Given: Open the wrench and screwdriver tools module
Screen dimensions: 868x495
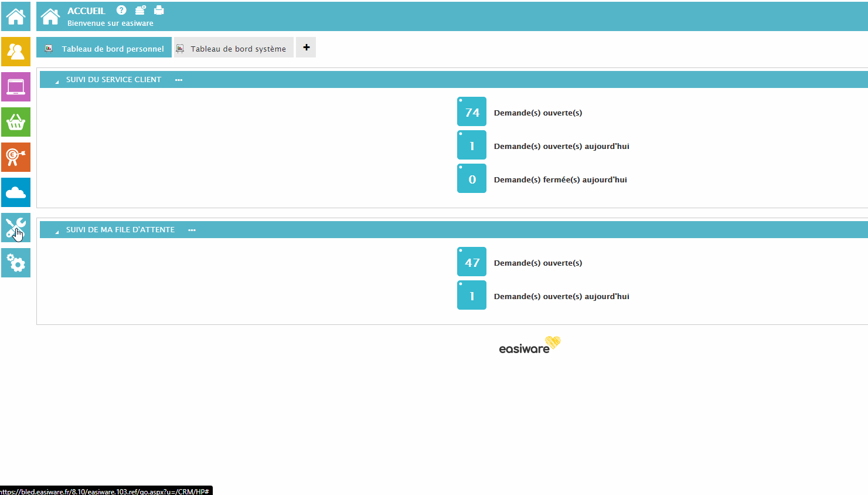Looking at the screenshot, I should click(x=16, y=228).
